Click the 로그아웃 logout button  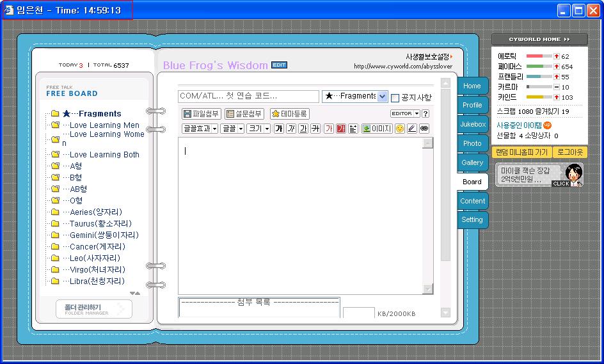point(569,152)
